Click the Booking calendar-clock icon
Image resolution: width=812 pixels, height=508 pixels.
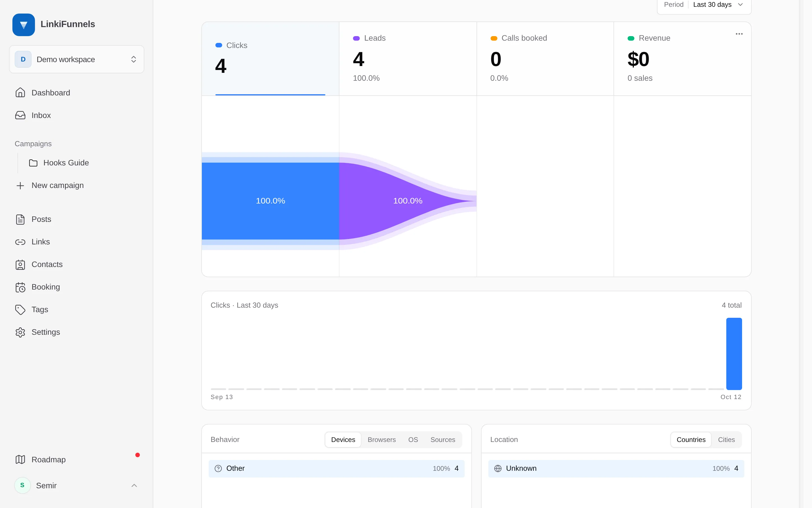click(20, 287)
